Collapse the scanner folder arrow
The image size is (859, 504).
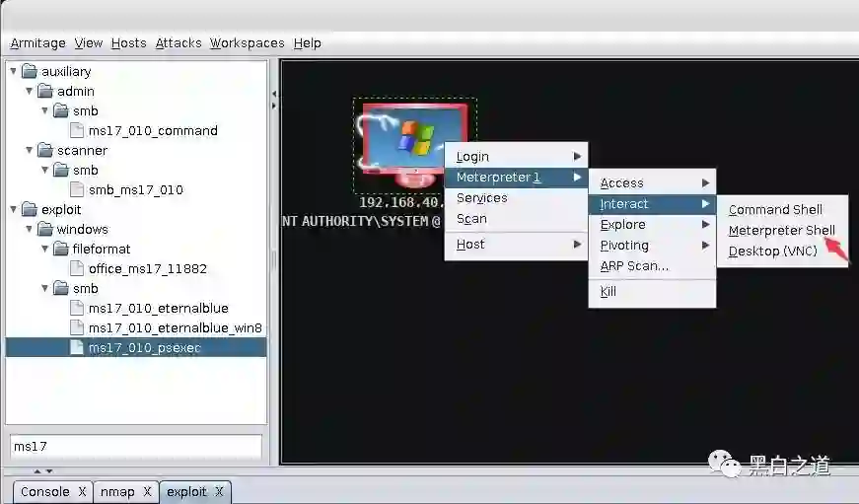click(29, 150)
